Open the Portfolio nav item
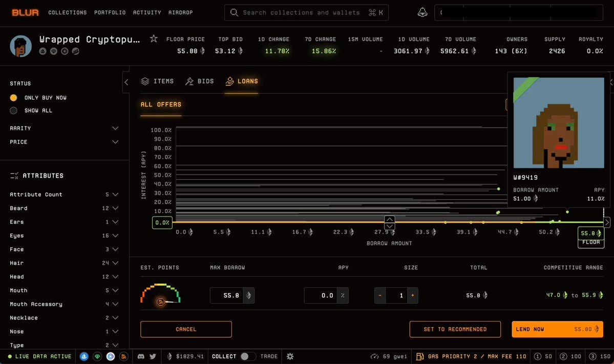The height and width of the screenshot is (364, 614). point(110,12)
